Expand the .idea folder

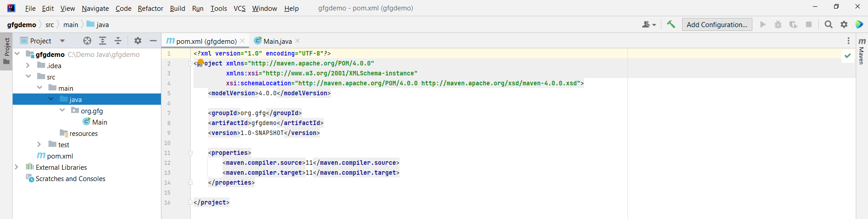pos(28,65)
